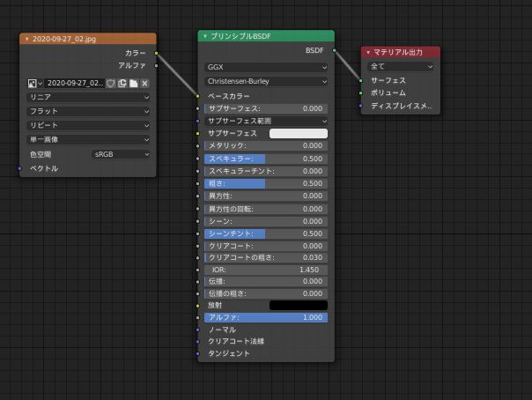Click the 粗さ input socket
The height and width of the screenshot is (400, 532).
tap(198, 183)
